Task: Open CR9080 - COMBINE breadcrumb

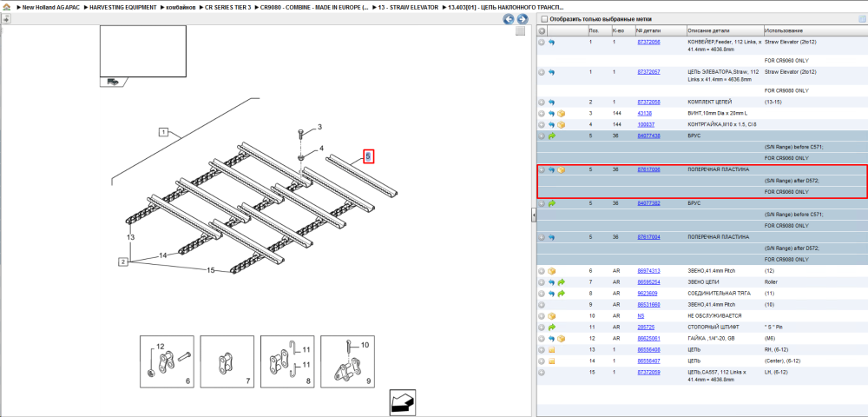Action: click(x=314, y=9)
